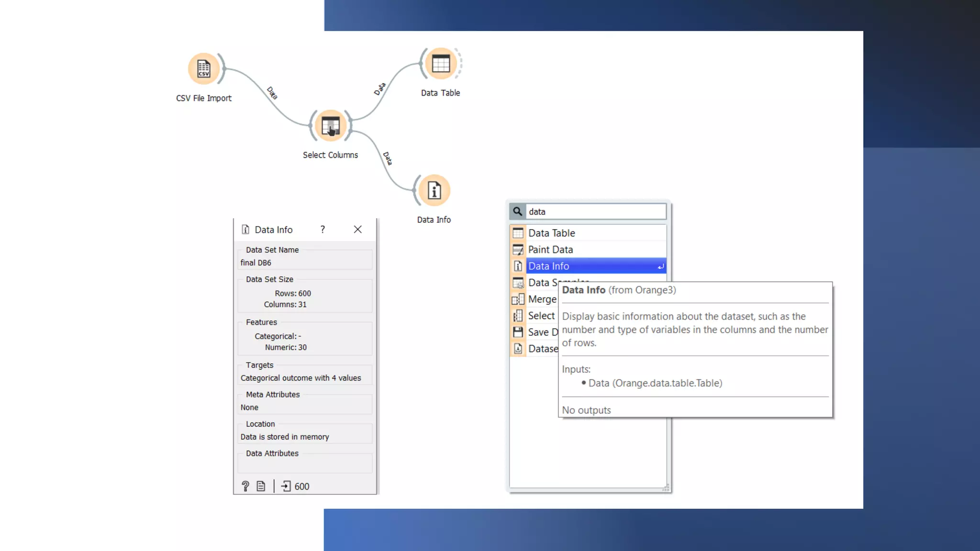Click the Select Columns widget node
Screen dimensions: 980x551
(x=330, y=126)
